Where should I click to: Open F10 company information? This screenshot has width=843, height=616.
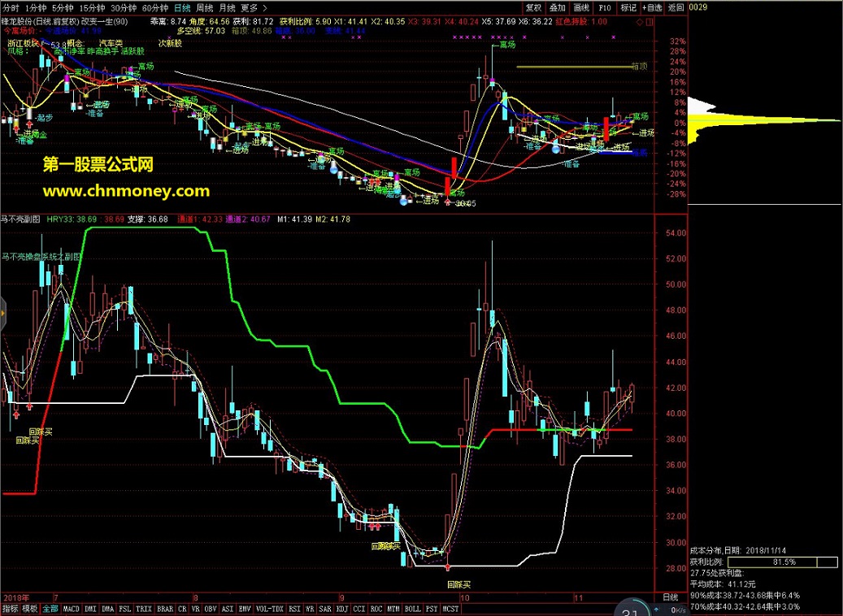click(x=605, y=7)
